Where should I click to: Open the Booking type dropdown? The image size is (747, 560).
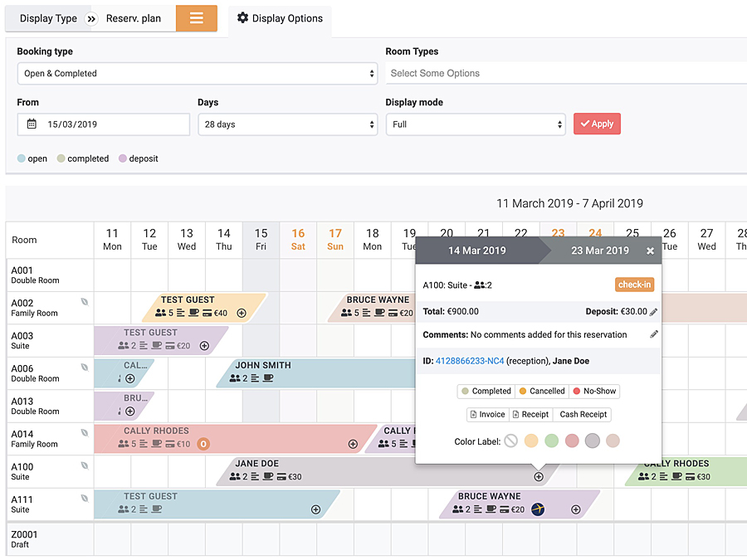pos(198,73)
